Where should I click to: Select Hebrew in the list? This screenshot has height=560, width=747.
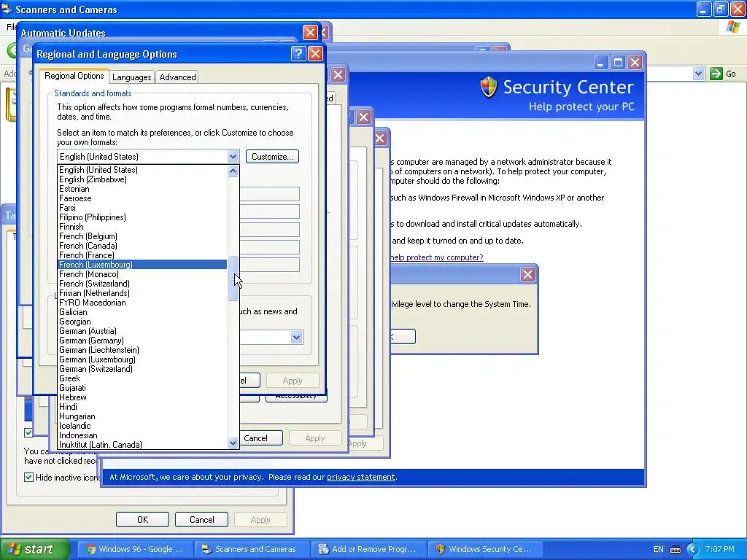point(142,397)
